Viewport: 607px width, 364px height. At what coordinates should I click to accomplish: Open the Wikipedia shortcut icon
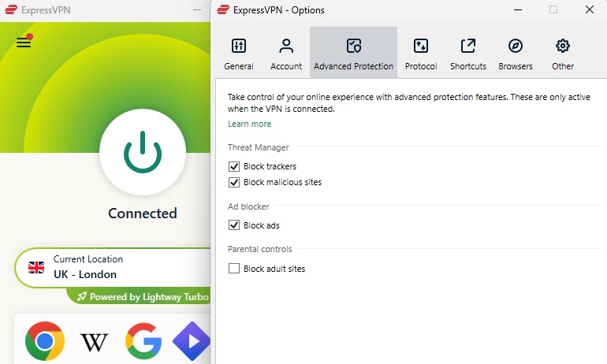(95, 342)
